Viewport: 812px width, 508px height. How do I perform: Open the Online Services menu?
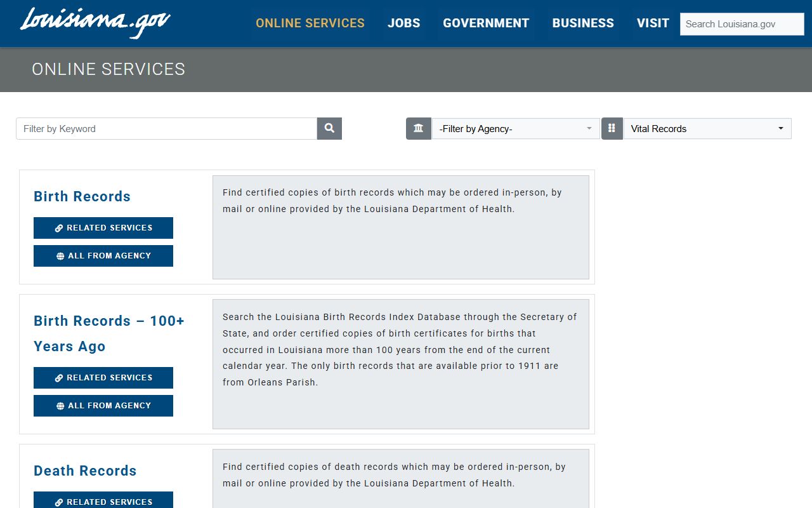point(310,23)
